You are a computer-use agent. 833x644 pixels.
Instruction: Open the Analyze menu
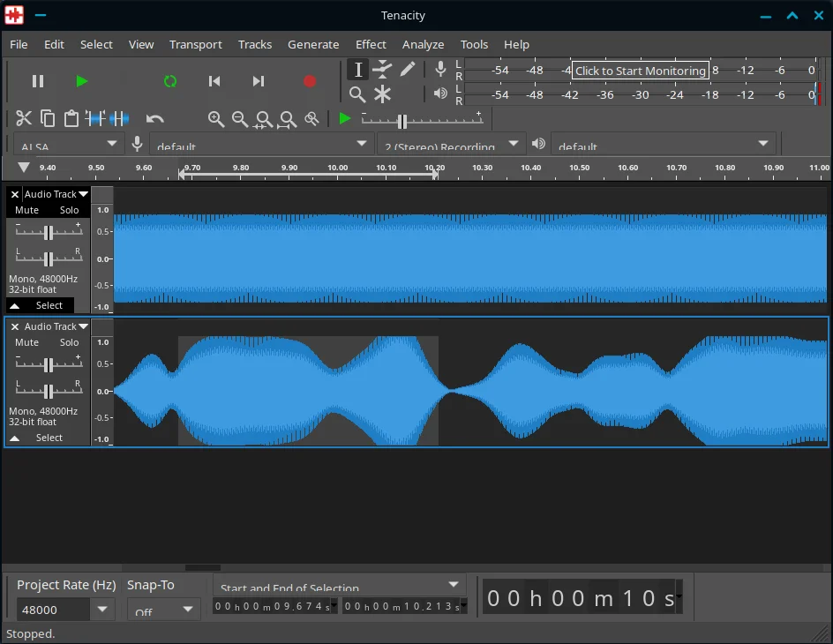point(423,45)
